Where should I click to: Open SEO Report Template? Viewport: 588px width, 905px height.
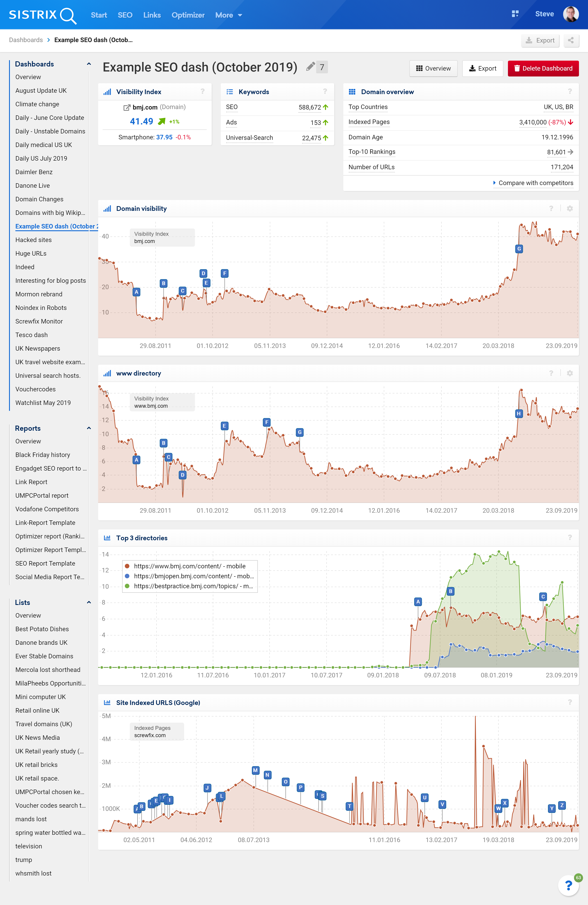(45, 564)
